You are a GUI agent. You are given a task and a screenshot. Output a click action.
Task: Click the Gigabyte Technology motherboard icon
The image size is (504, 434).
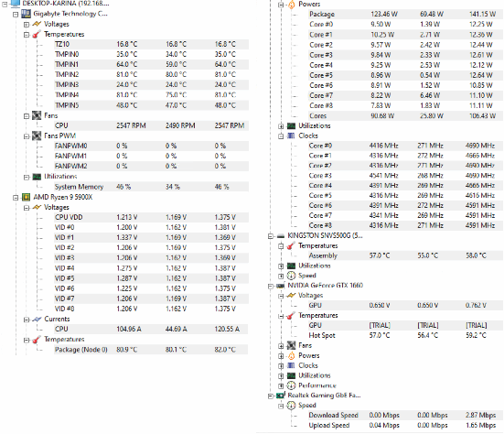point(26,14)
